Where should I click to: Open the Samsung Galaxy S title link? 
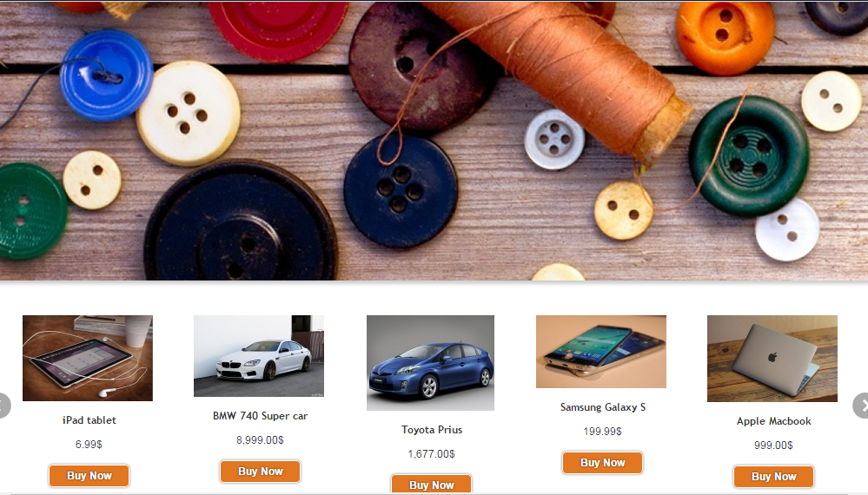coord(603,407)
